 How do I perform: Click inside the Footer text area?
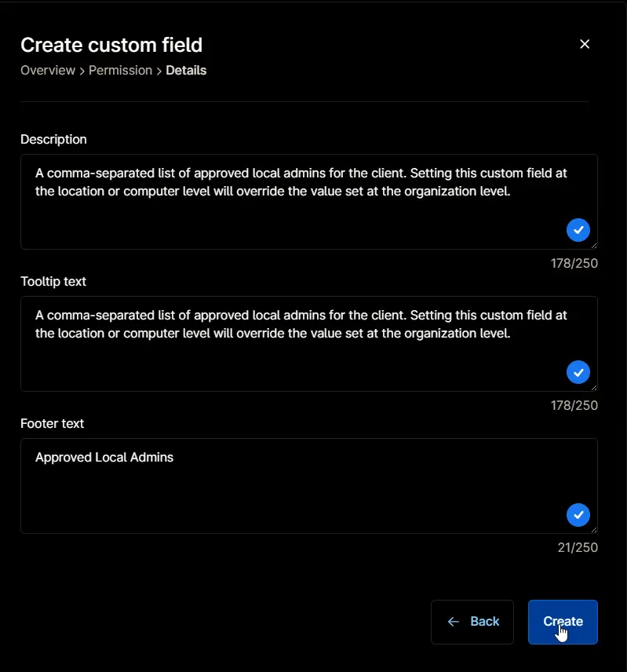(308, 486)
